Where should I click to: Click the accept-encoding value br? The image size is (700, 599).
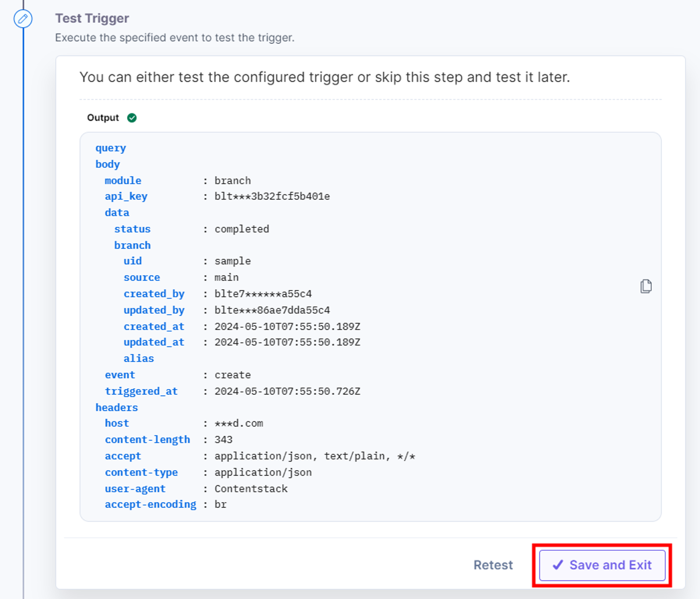tap(220, 504)
